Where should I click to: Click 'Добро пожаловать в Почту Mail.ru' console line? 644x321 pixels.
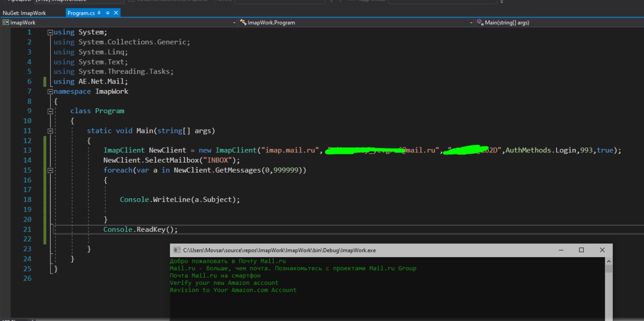click(x=227, y=261)
